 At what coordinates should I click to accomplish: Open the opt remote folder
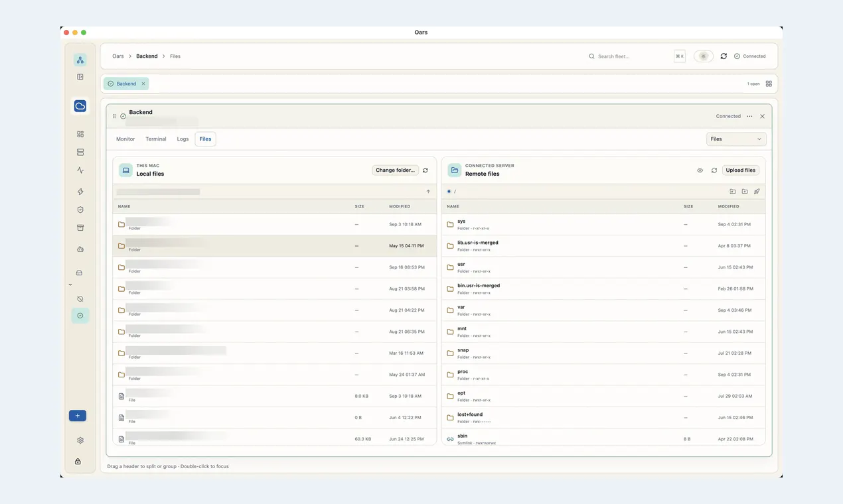click(603, 396)
